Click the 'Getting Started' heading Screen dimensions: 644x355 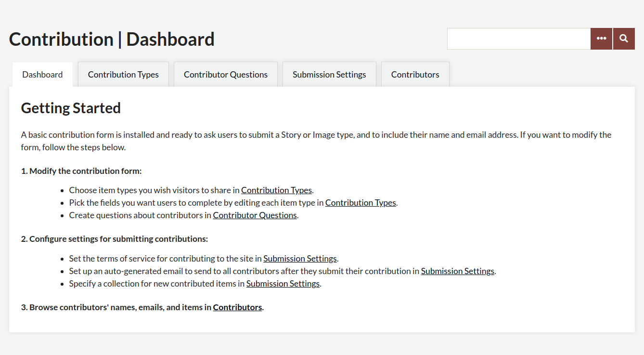(71, 108)
